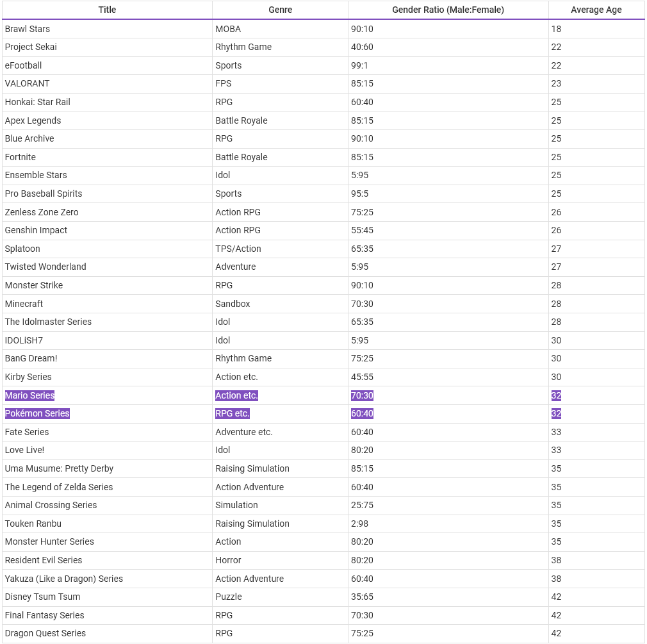
Task: Select the eFootball 99:1 ratio cell
Action: pos(448,65)
